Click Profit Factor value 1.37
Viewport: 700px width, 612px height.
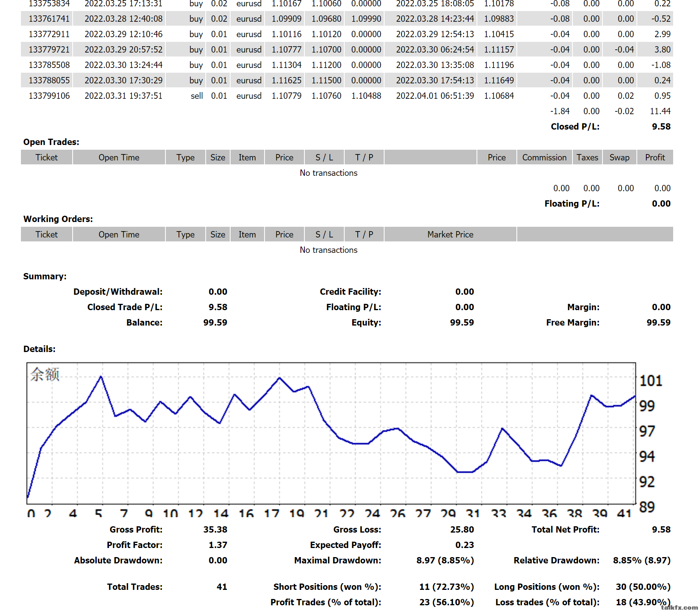tap(218, 545)
